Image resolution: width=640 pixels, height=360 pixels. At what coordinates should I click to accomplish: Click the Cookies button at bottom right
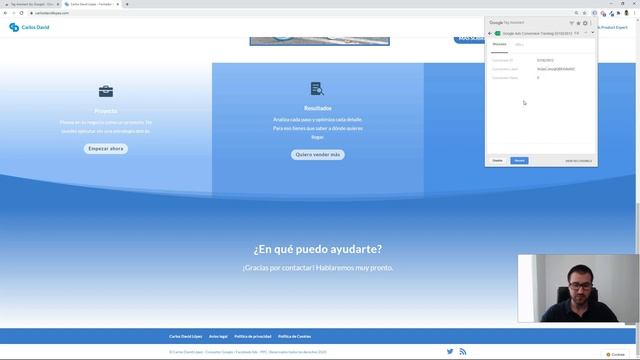(616, 355)
